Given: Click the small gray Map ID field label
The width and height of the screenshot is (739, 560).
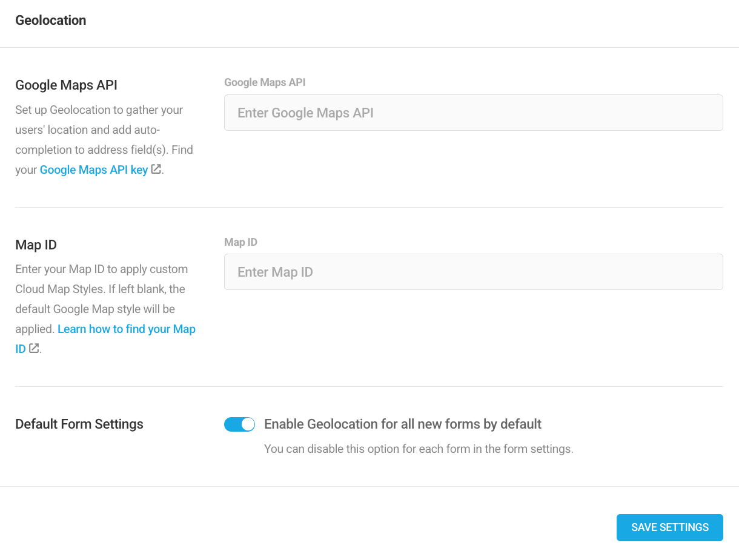Looking at the screenshot, I should (240, 242).
